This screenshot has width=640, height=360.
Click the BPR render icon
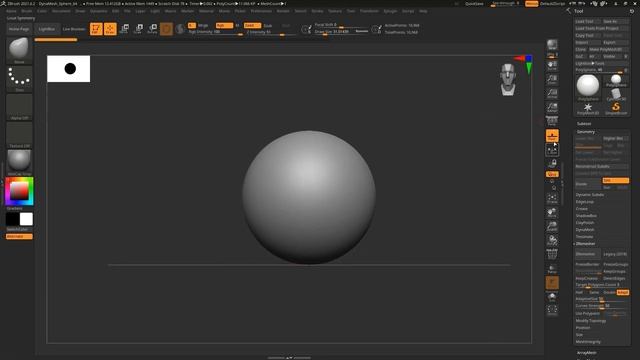click(552, 44)
